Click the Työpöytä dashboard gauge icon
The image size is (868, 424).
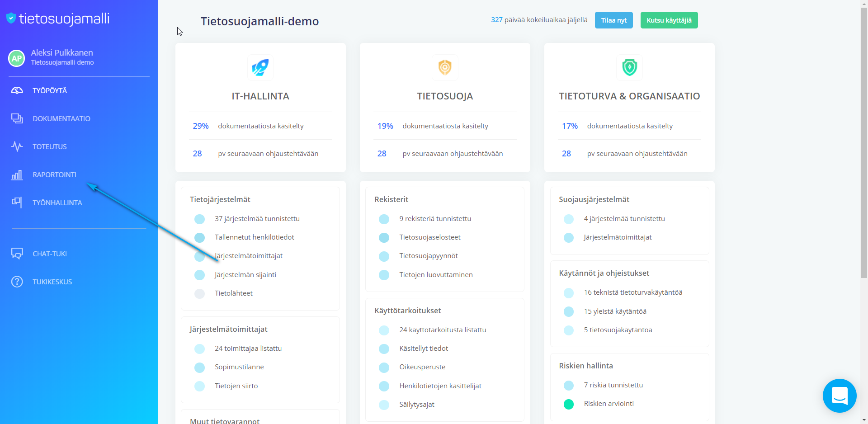pyautogui.click(x=17, y=90)
